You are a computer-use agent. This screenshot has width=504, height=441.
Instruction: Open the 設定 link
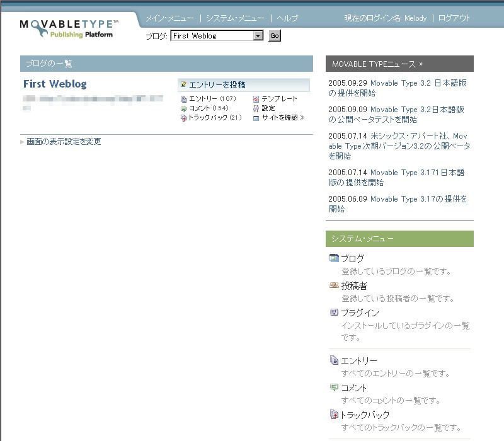pos(268,108)
